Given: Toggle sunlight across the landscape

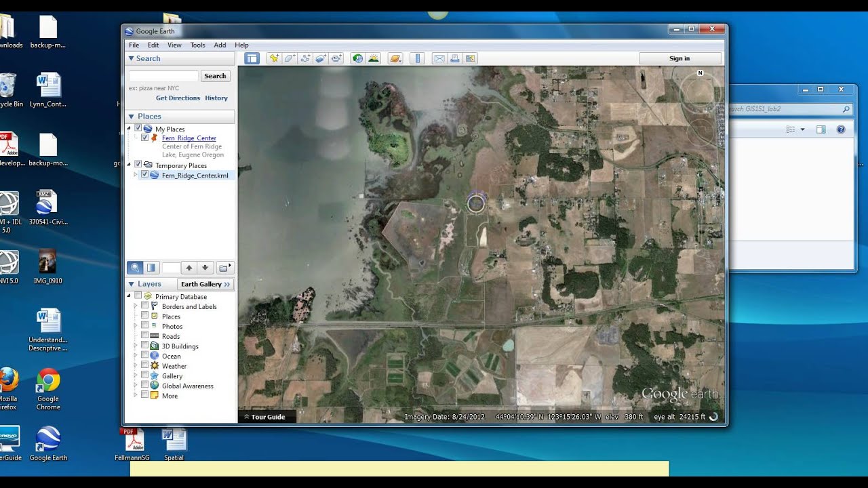Looking at the screenshot, I should pyautogui.click(x=373, y=58).
